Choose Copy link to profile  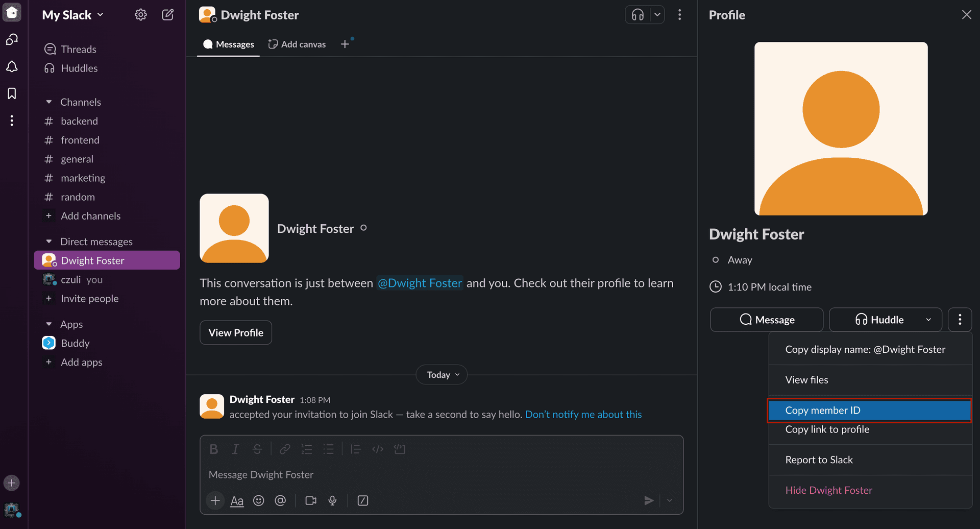pyautogui.click(x=827, y=429)
